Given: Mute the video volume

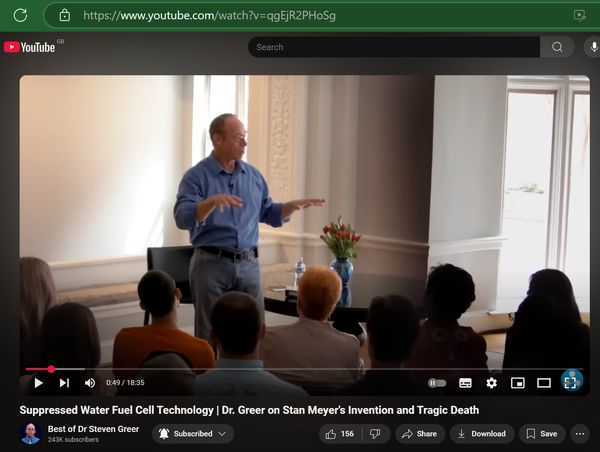Looking at the screenshot, I should click(90, 383).
